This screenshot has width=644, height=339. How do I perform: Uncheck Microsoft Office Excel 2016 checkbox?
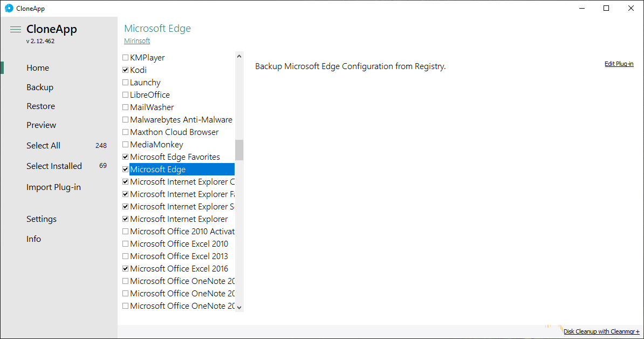(125, 268)
